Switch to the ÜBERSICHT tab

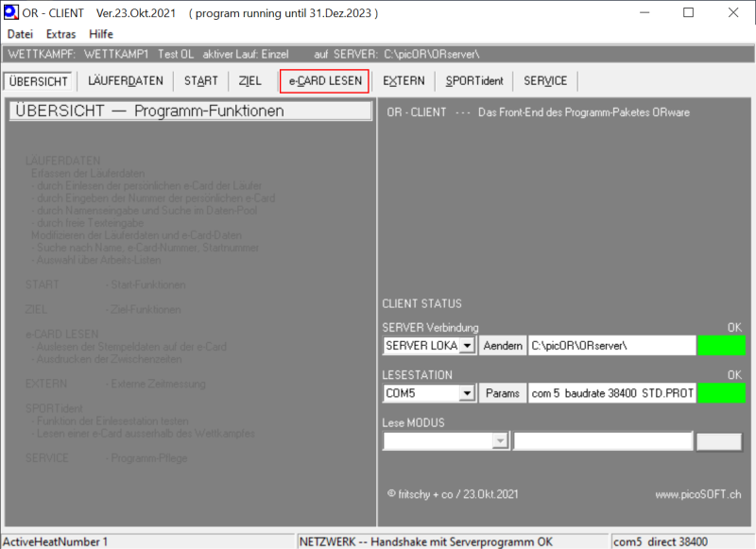coord(38,81)
